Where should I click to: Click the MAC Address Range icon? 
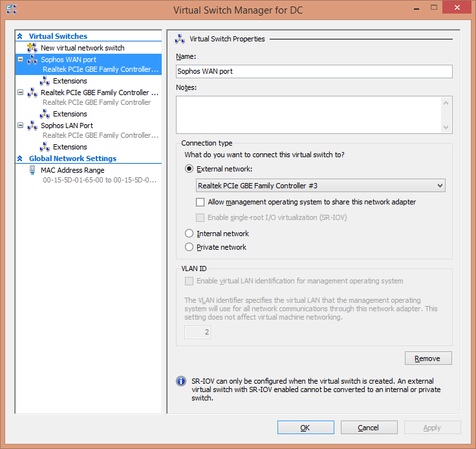point(32,170)
